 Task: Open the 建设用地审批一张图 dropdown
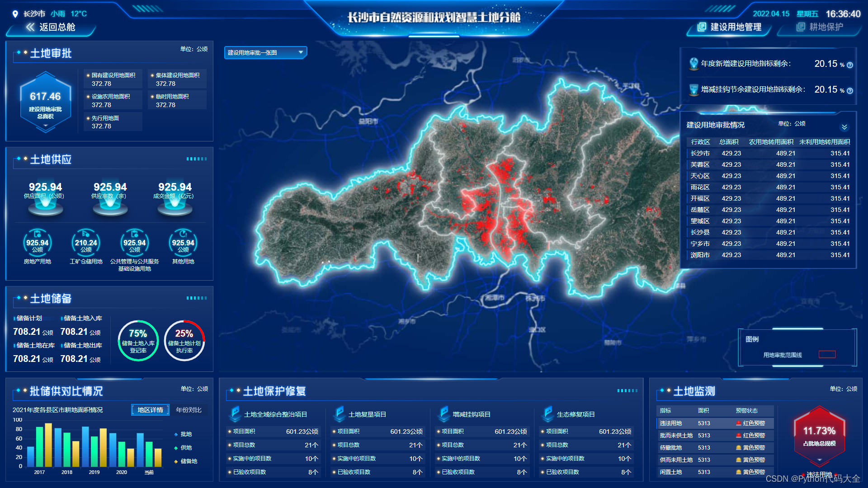click(x=265, y=53)
